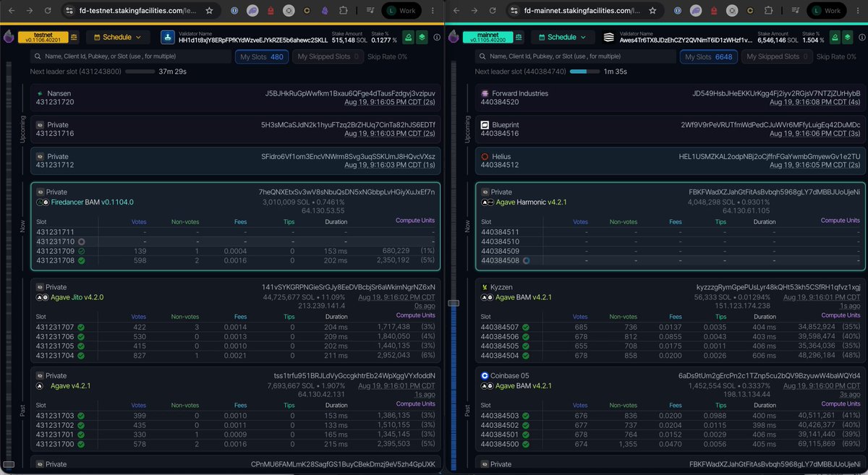Click the green layers icon in mainnet header
The image size is (868, 475).
[x=847, y=37]
